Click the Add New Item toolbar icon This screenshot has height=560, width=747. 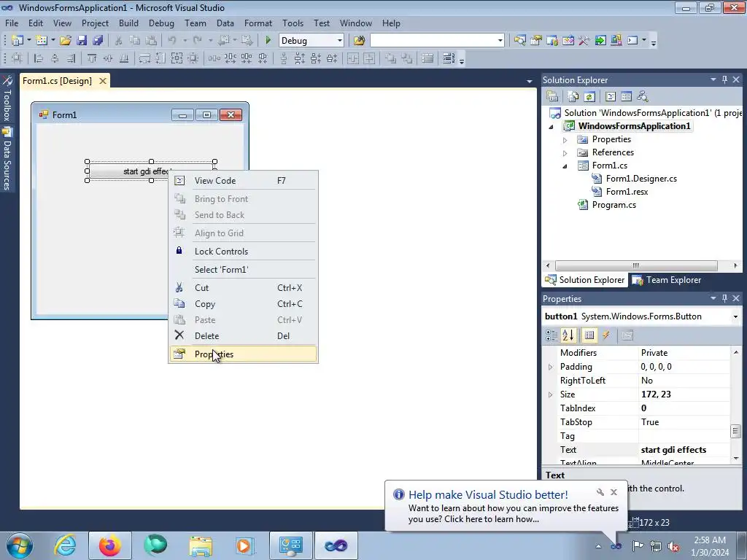(x=42, y=41)
